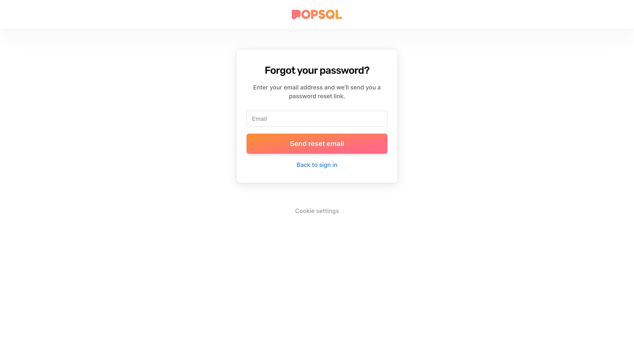Follow the Back to sign in link

317,165
